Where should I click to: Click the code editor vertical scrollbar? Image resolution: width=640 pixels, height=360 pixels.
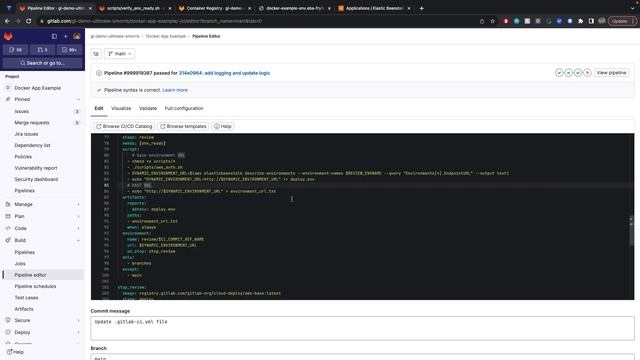click(631, 231)
